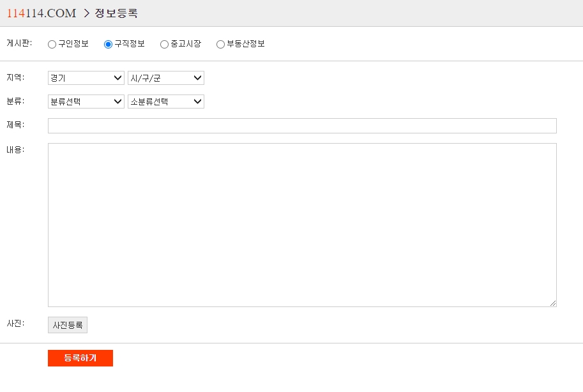Open the 경기 region dropdown
Viewport: 583px width, 392px height.
point(86,78)
